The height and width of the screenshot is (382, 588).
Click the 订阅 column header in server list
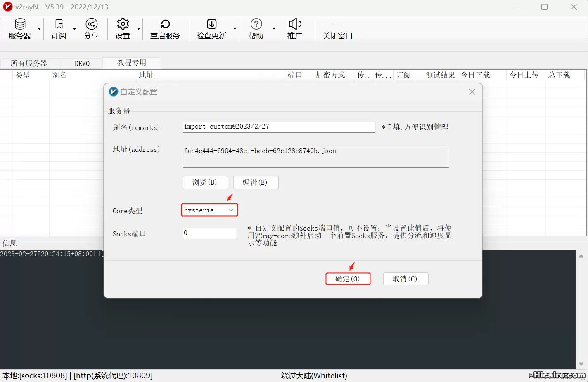(403, 75)
